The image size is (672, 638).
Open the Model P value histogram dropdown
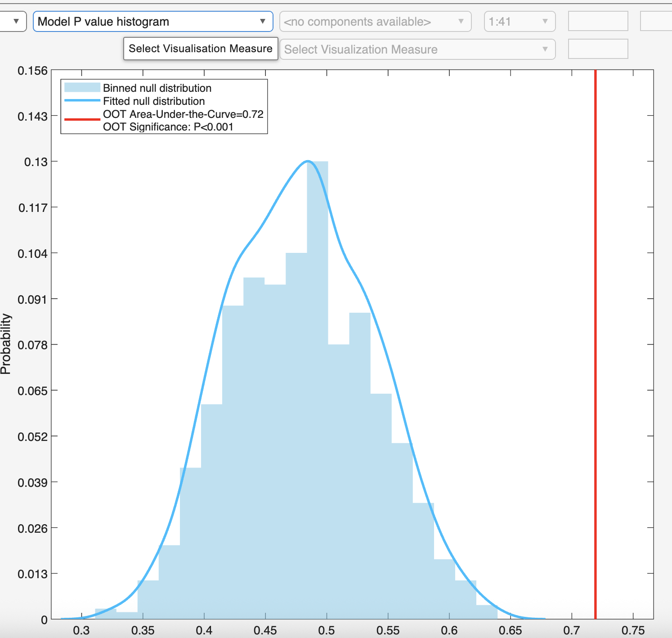click(x=153, y=21)
